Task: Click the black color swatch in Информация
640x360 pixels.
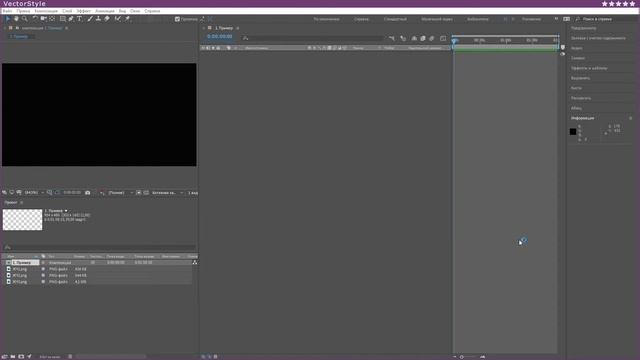Action: 573,131
